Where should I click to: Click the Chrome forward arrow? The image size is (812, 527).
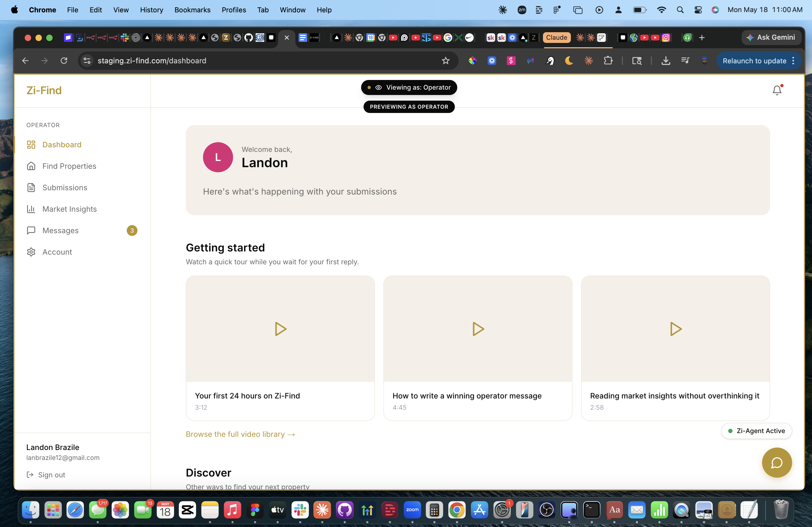44,61
